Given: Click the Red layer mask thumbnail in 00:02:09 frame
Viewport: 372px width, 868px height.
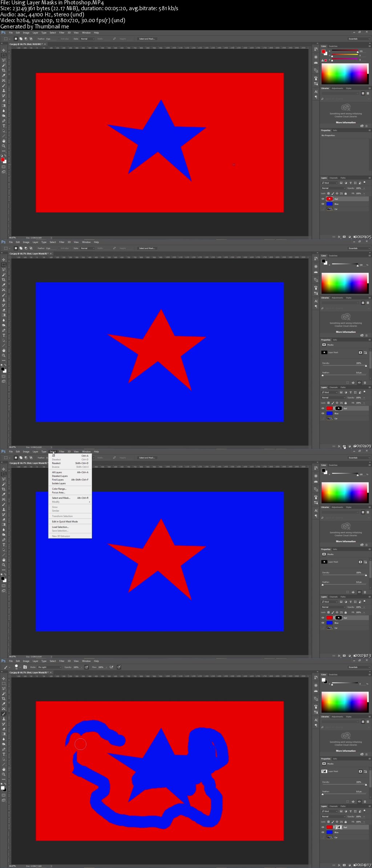Looking at the screenshot, I should point(339,408).
